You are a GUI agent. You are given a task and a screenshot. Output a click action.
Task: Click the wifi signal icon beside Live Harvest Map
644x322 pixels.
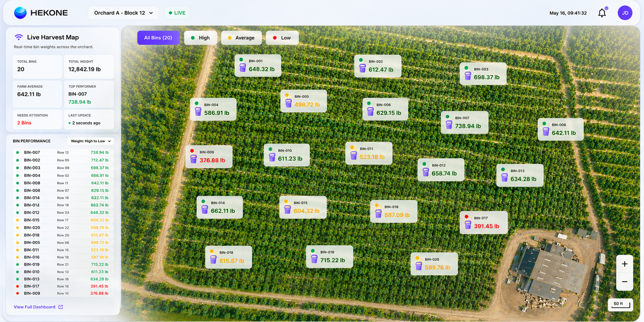click(19, 37)
